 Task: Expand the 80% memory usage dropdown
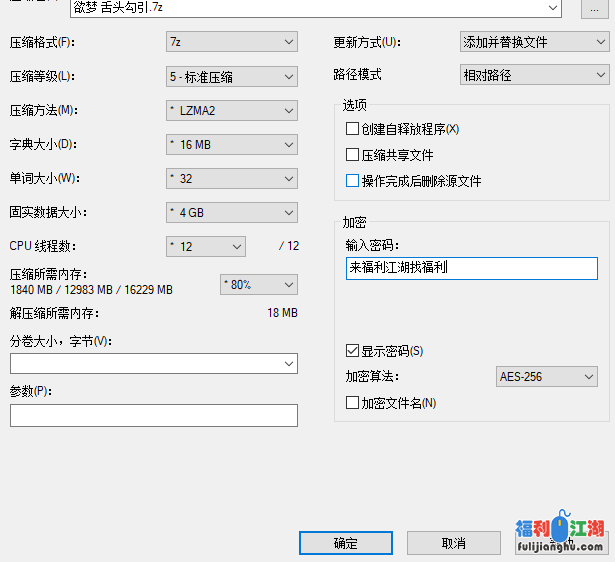coord(258,285)
